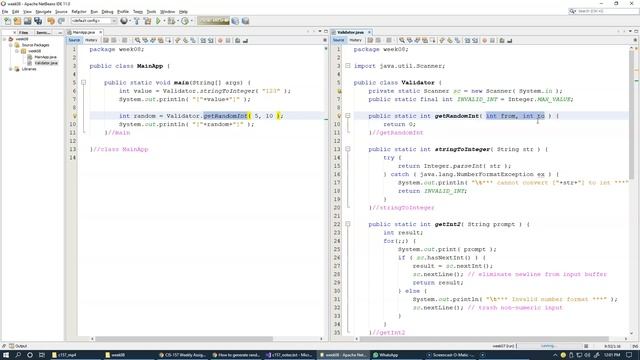Open the File menu
The width and height of the screenshot is (640, 360).
5,12
